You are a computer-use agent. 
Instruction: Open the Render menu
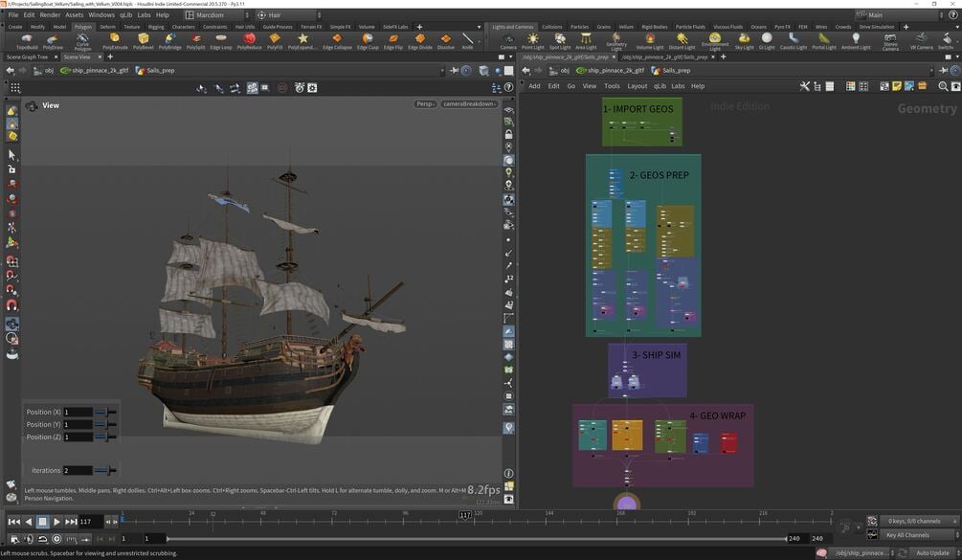[50, 14]
